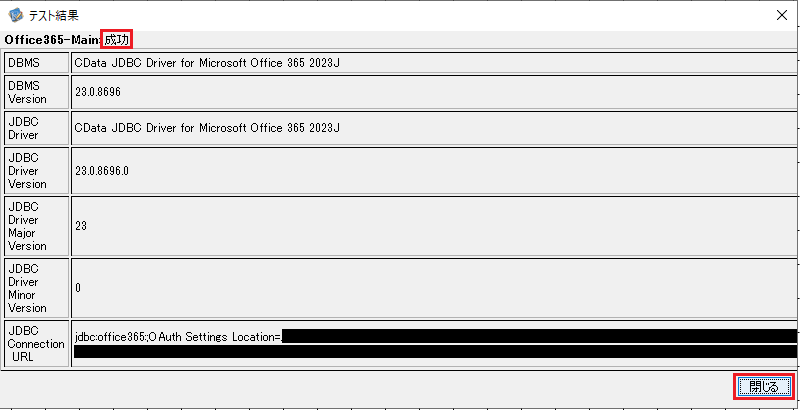Click the 23.0.8696.0 driver version value
Viewport: 800px width, 410px height.
click(x=101, y=170)
